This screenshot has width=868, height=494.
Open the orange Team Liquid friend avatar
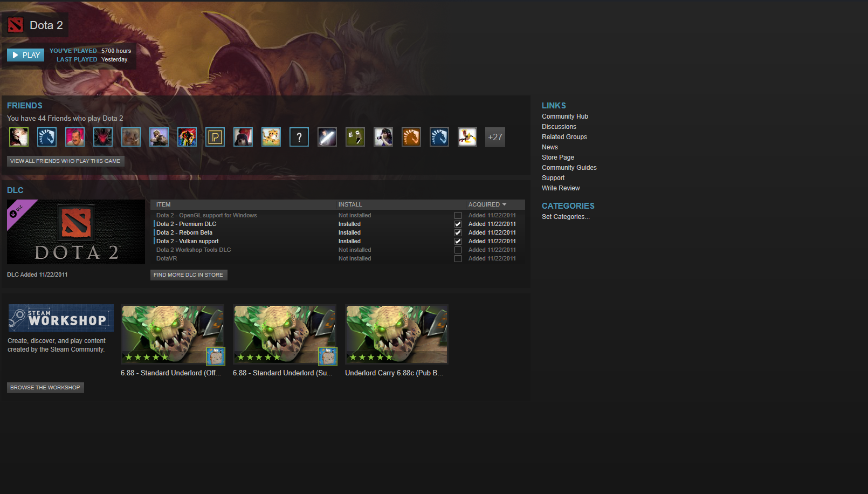tap(411, 137)
